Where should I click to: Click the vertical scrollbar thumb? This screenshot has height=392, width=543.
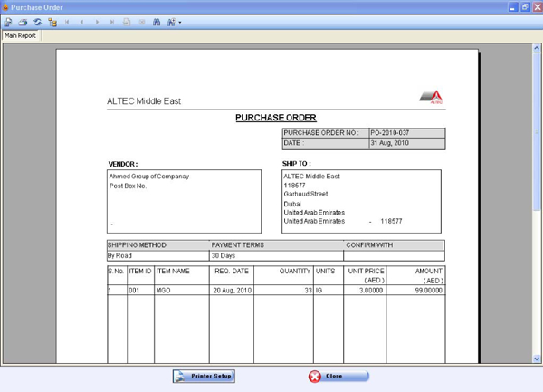pos(537,131)
